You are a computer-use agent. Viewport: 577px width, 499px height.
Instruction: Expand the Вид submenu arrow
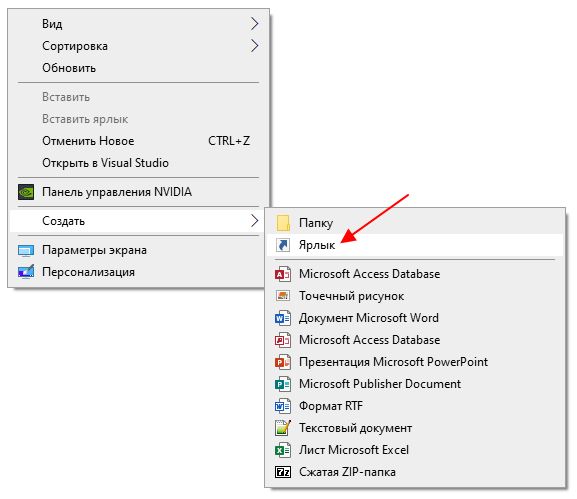[x=255, y=24]
